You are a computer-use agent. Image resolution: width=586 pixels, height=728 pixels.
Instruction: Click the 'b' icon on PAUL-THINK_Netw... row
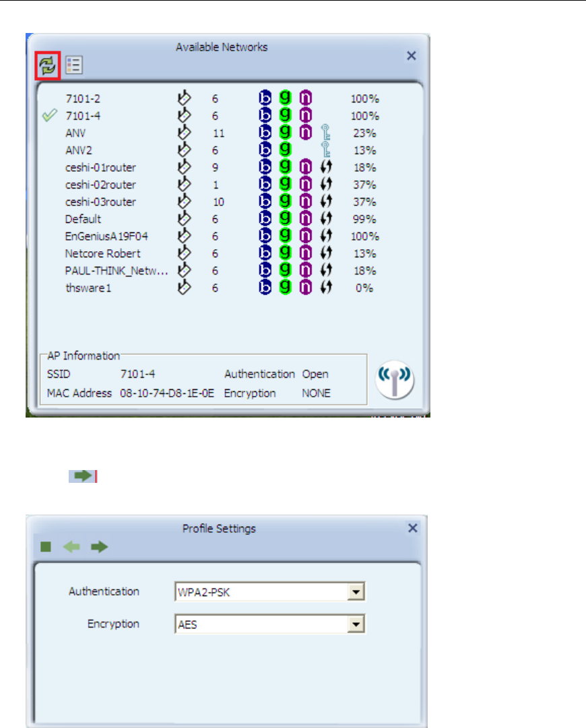265,270
